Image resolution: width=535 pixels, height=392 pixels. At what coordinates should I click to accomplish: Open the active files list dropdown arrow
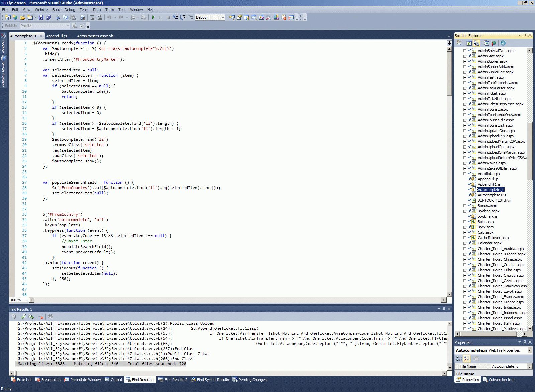point(449,36)
